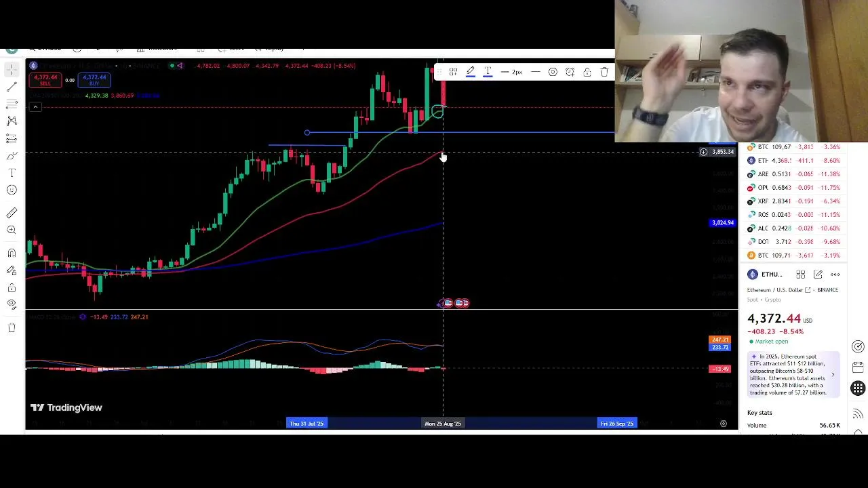Select the DOT row in the watchlist
The width and height of the screenshot is (868, 488).
793,242
